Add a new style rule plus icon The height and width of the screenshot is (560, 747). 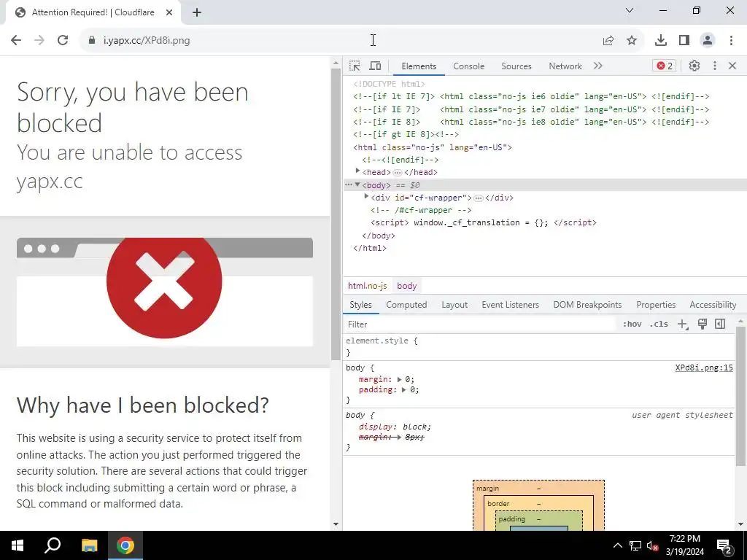tap(683, 324)
